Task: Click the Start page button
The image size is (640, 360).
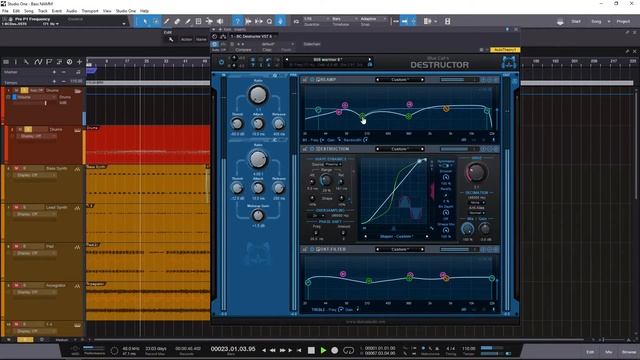Action: pyautogui.click(x=576, y=21)
